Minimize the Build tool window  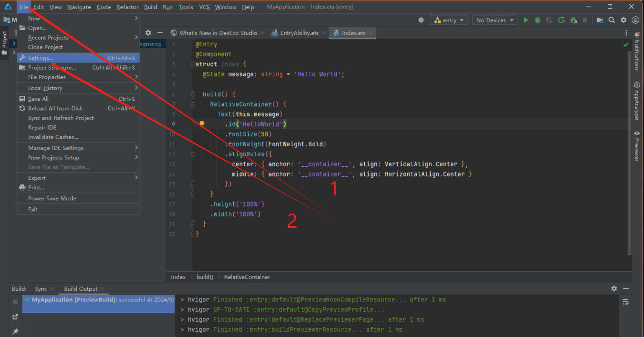click(626, 288)
